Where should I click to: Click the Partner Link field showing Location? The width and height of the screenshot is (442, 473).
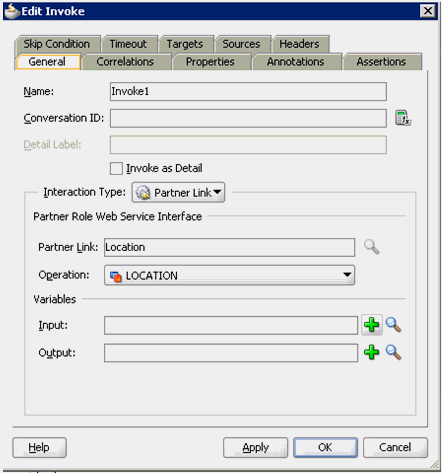pyautogui.click(x=229, y=247)
